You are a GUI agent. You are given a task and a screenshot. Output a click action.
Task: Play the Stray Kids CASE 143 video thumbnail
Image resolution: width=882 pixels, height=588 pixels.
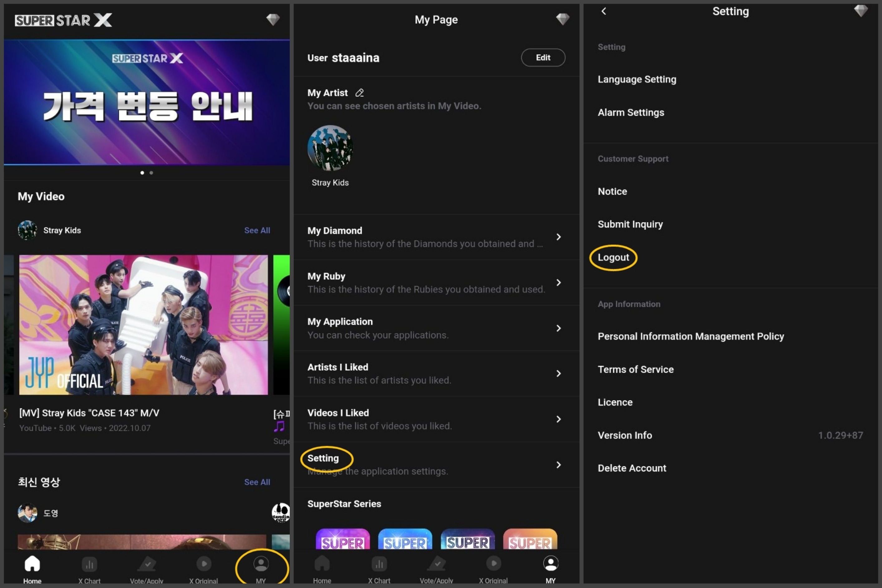coord(143,325)
